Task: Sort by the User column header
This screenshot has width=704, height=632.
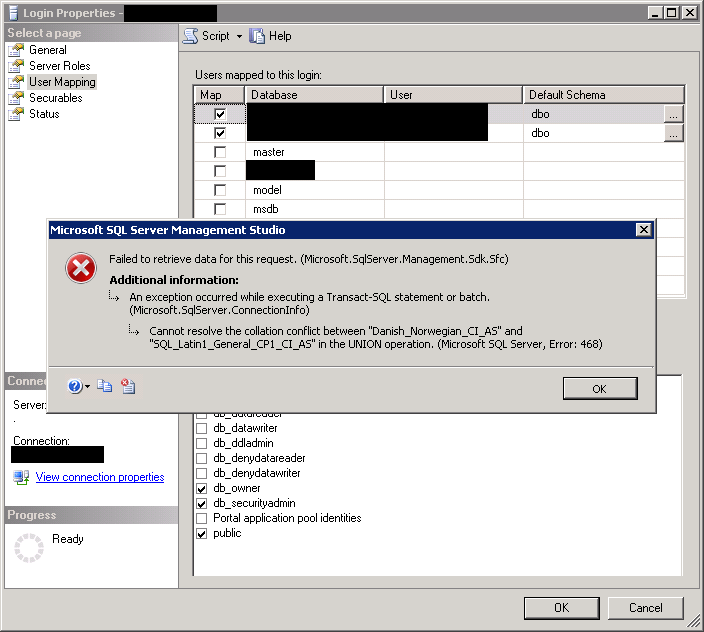Action: click(x=453, y=95)
